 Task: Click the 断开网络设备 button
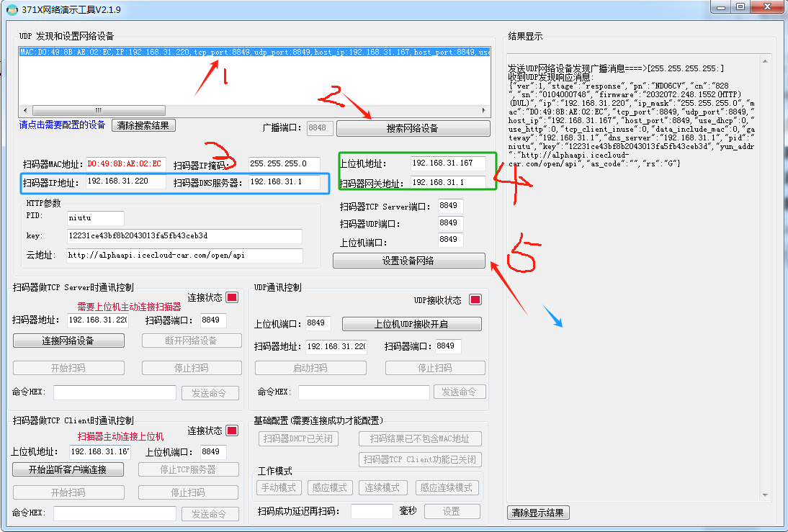[192, 341]
